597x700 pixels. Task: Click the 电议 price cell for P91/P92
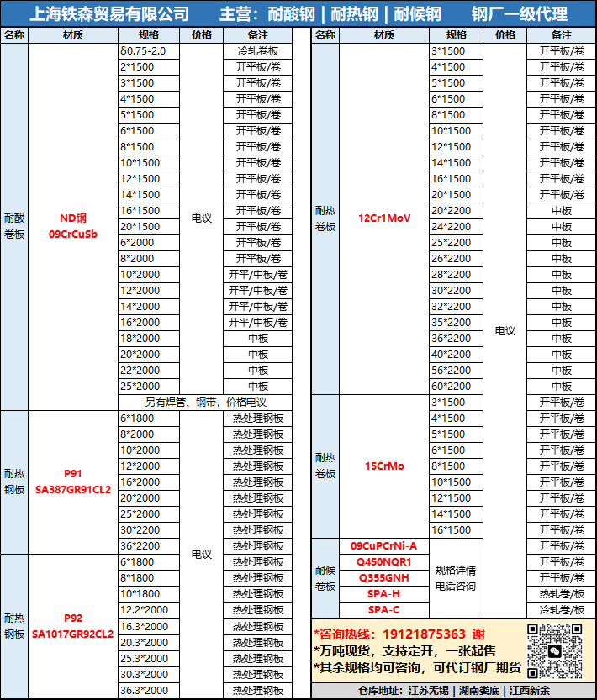tap(202, 554)
